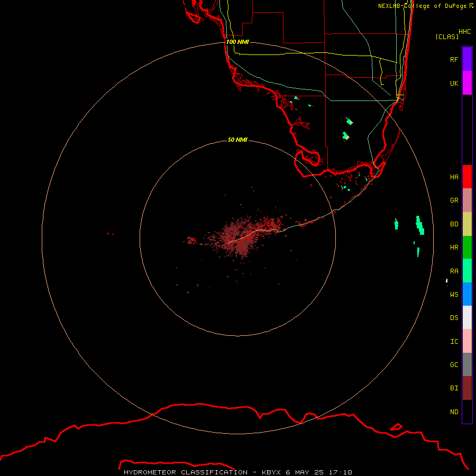
Task: Click the WS blue legend swatch
Action: pyautogui.click(x=467, y=294)
